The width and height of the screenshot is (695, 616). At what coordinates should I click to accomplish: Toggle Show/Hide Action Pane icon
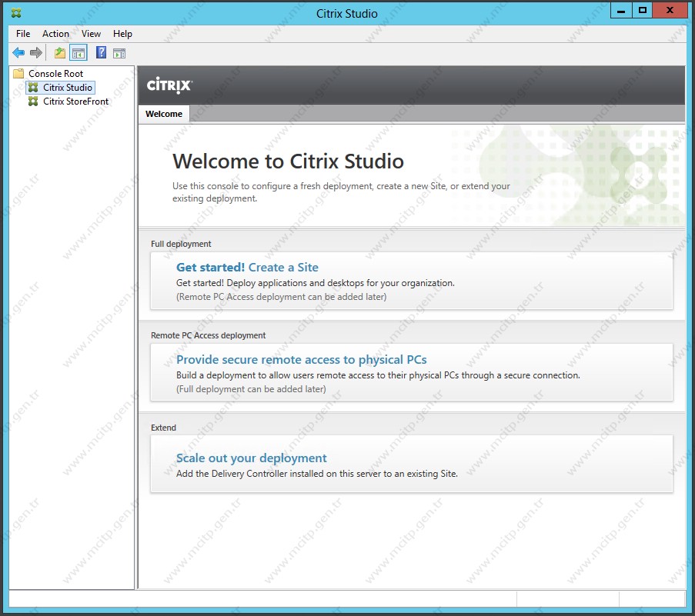pyautogui.click(x=119, y=54)
